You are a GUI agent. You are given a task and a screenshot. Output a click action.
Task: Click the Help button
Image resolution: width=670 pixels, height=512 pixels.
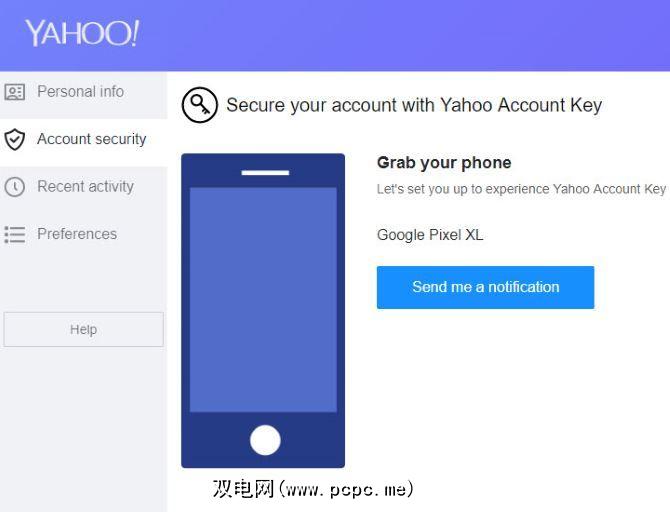tap(83, 329)
